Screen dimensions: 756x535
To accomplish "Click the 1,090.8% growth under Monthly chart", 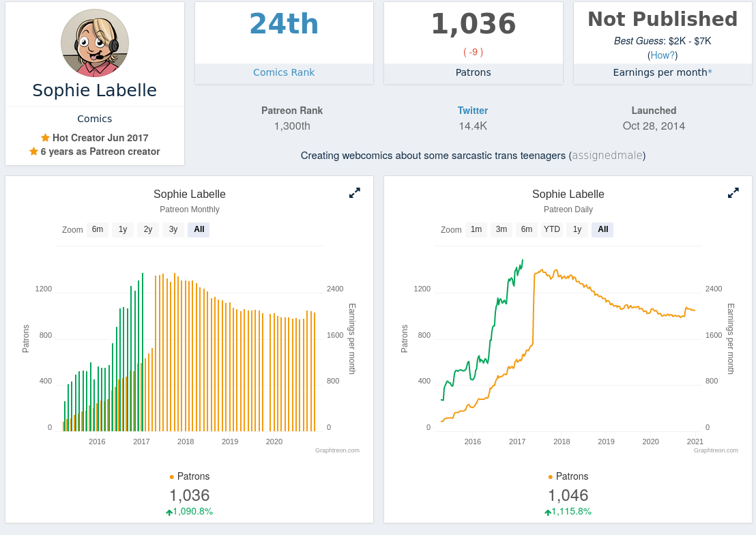I will [190, 511].
